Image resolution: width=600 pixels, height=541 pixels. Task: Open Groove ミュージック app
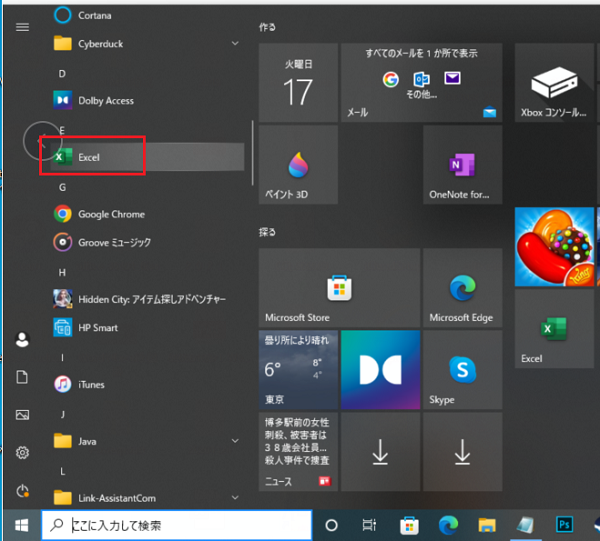(147, 242)
